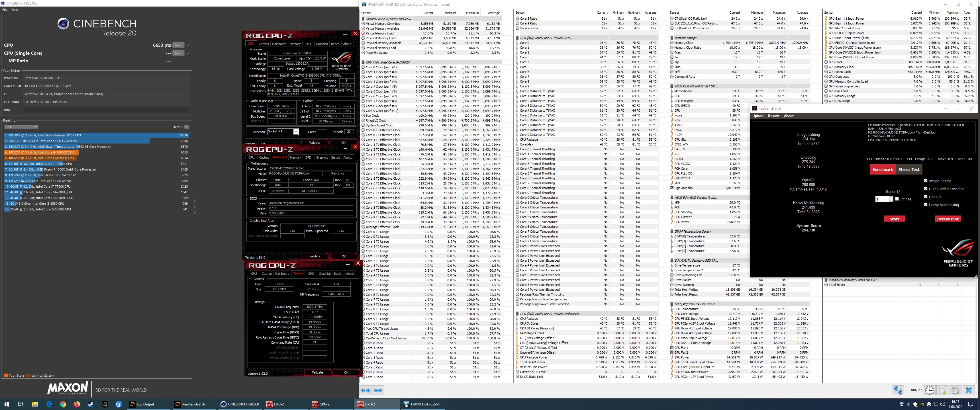Viewport: 980px width, 410px height.
Task: Open Uplay from the taskbar
Action: 119,404
